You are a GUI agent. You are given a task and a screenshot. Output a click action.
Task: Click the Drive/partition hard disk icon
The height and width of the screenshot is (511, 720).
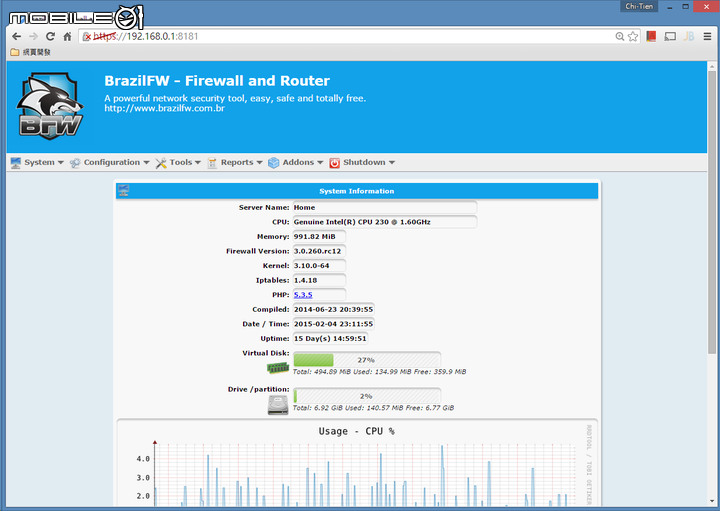(278, 405)
